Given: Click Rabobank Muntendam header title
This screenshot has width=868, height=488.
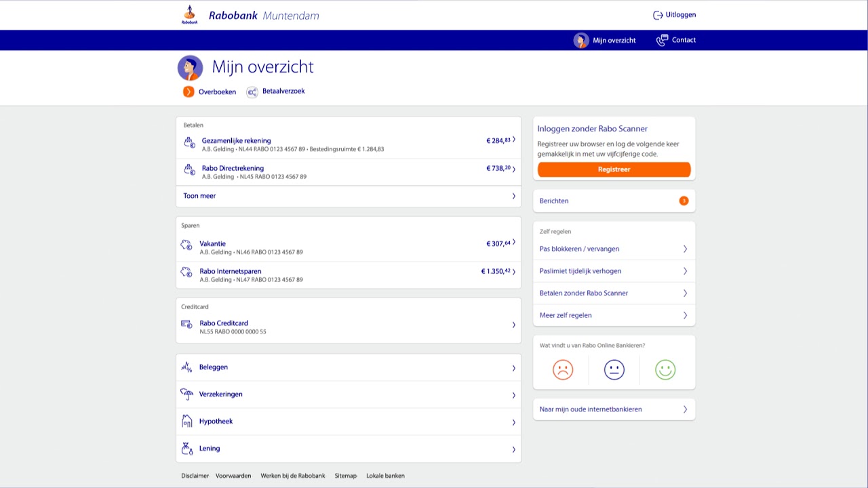Looking at the screenshot, I should [x=264, y=16].
